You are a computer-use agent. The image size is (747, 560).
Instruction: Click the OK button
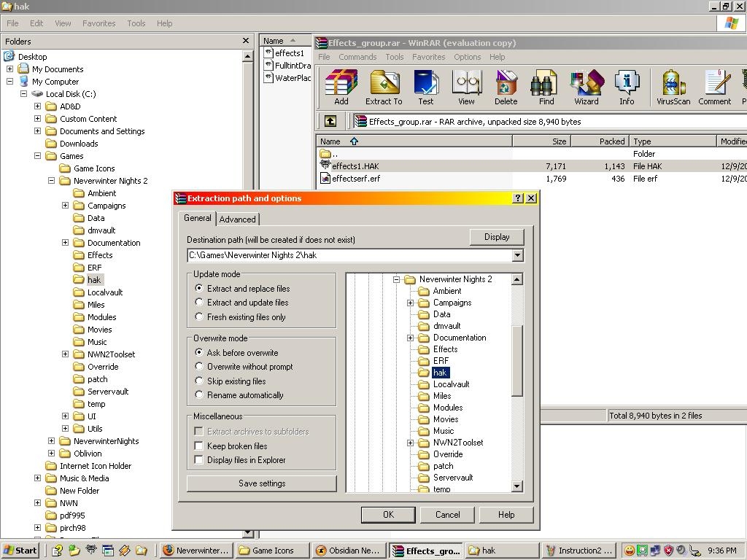(388, 515)
